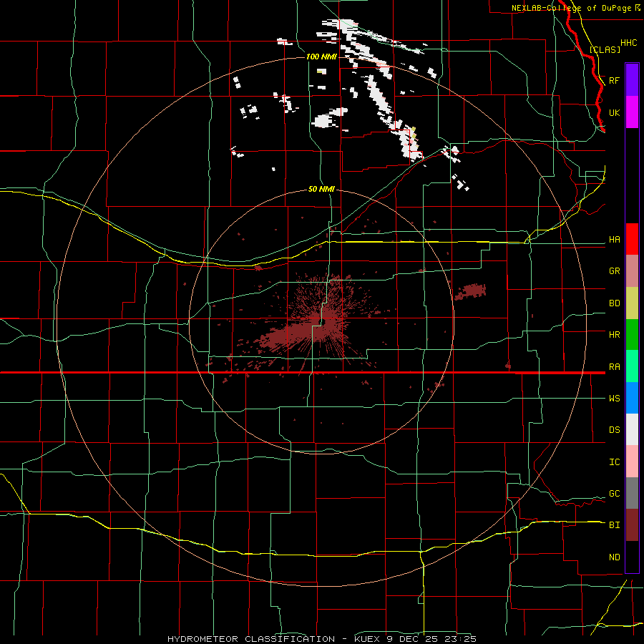Viewport: 644px width, 644px height.
Task: Click the isolated brown echo patch east of radar
Action: coord(470,291)
